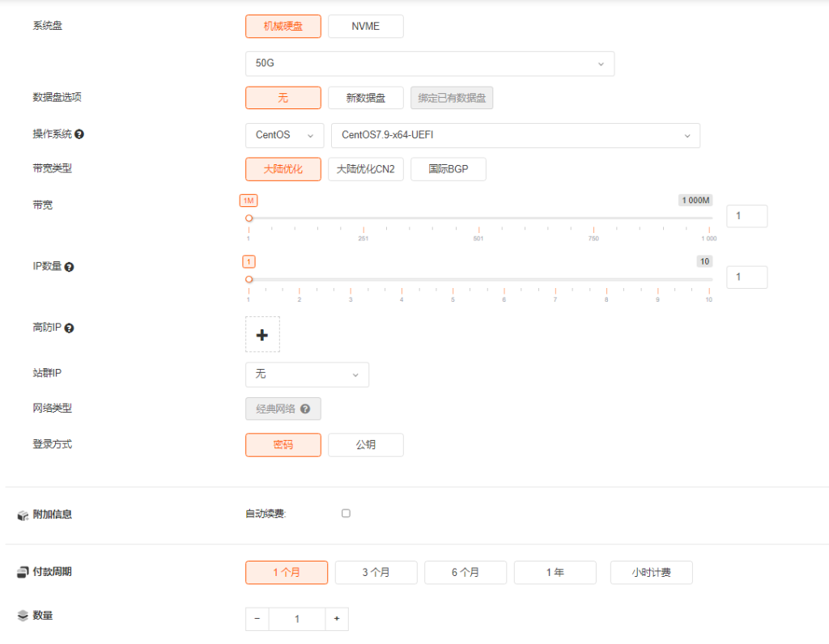Select the 国际BGP bandwidth option
This screenshot has width=829, height=644.
click(x=448, y=169)
